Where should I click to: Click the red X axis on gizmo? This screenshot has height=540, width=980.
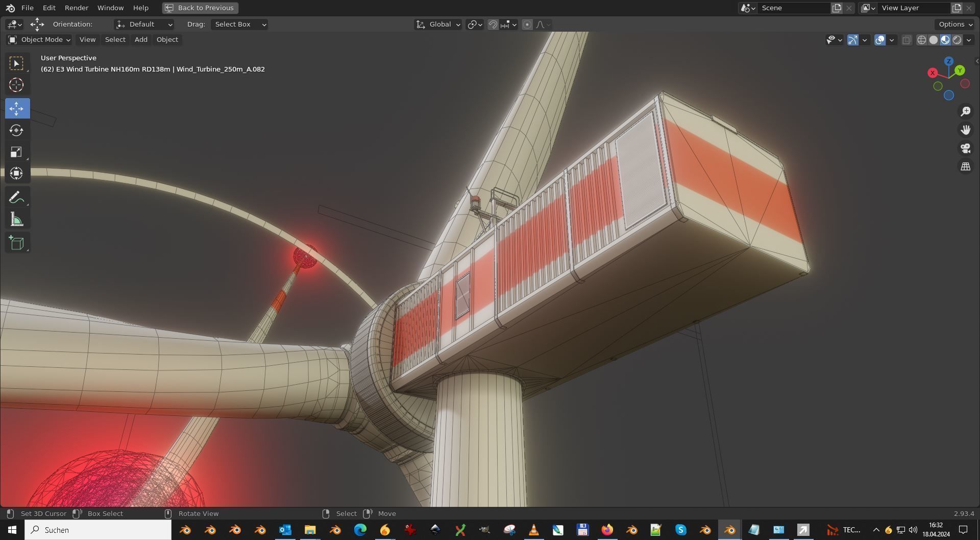933,73
